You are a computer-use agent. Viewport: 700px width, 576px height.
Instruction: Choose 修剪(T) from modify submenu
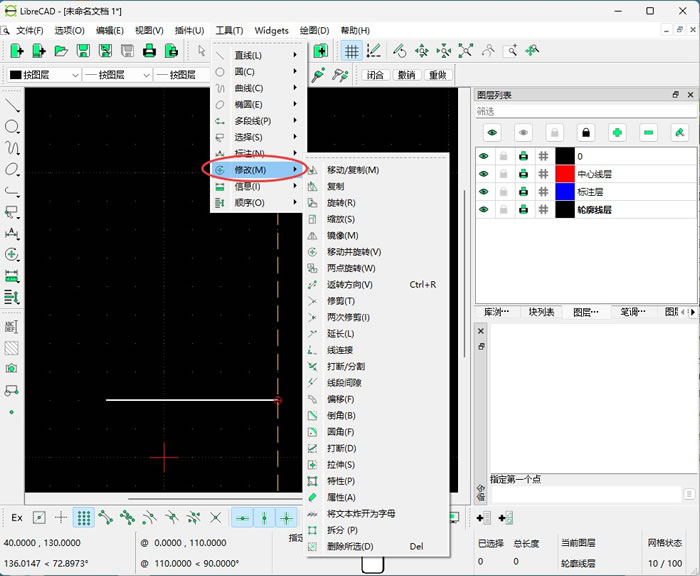coord(376,301)
